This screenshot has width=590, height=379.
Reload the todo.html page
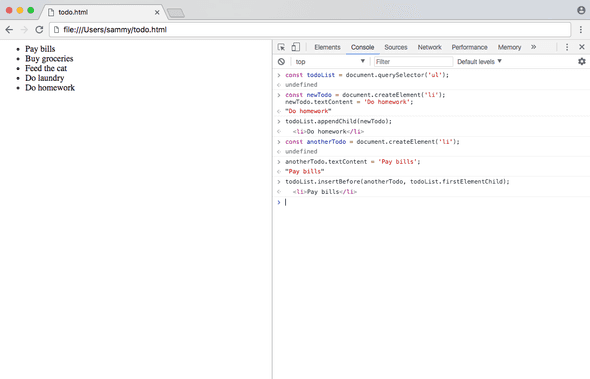39,30
